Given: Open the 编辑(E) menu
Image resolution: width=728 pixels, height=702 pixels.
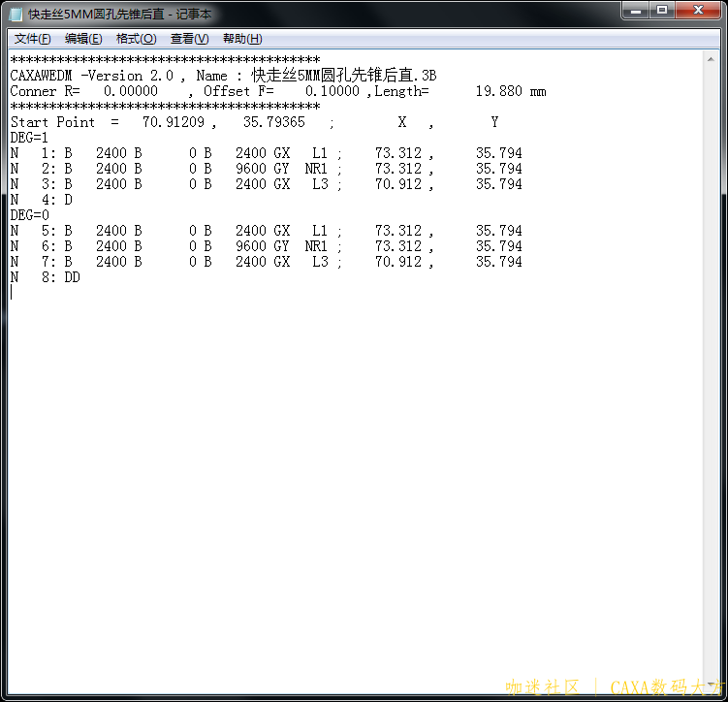Looking at the screenshot, I should click(x=83, y=39).
